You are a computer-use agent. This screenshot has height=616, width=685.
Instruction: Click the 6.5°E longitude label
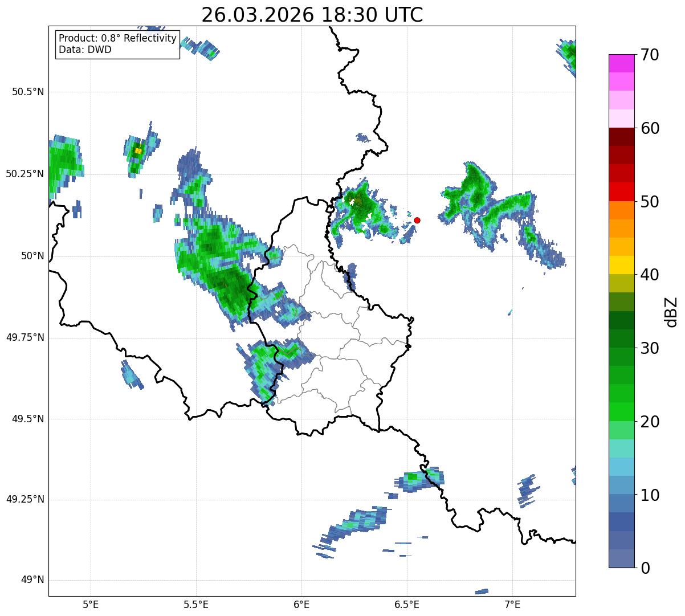pyautogui.click(x=407, y=605)
